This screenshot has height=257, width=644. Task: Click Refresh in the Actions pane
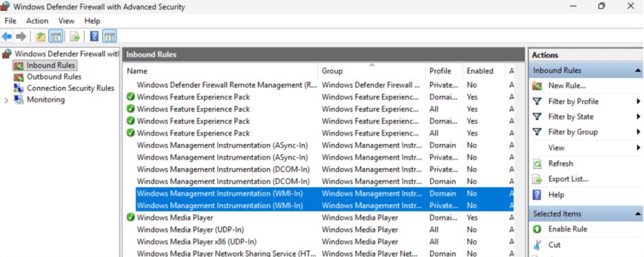point(561,164)
